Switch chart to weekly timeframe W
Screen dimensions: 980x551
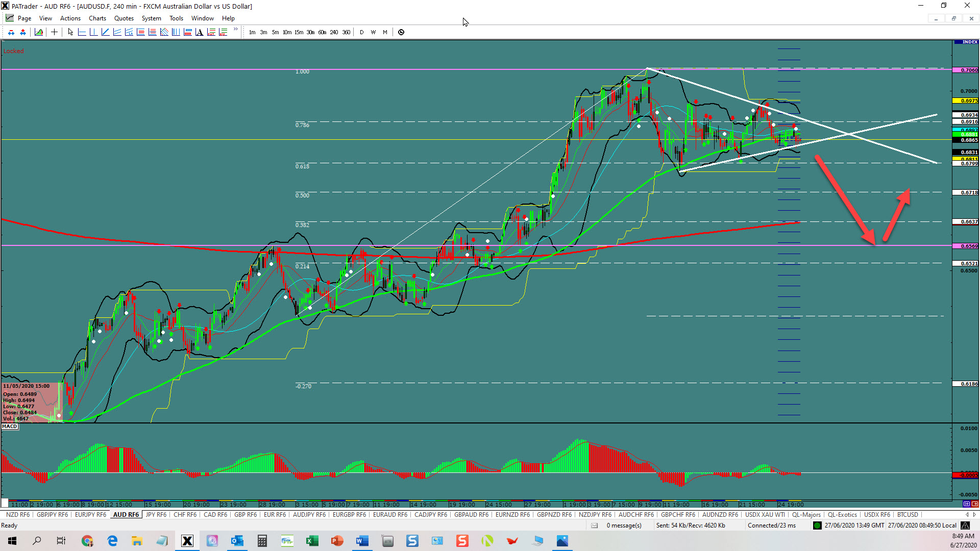tap(374, 32)
